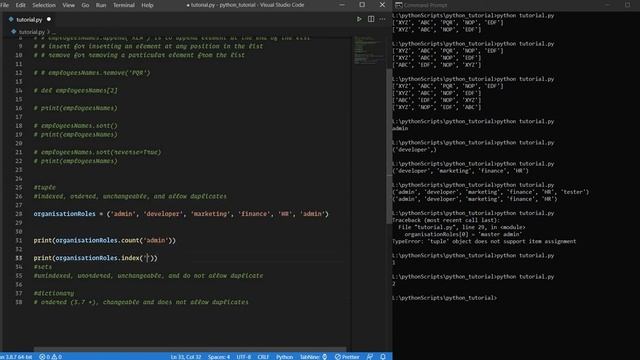Change end of line sequence CRLF
640x360 pixels.
click(x=263, y=357)
